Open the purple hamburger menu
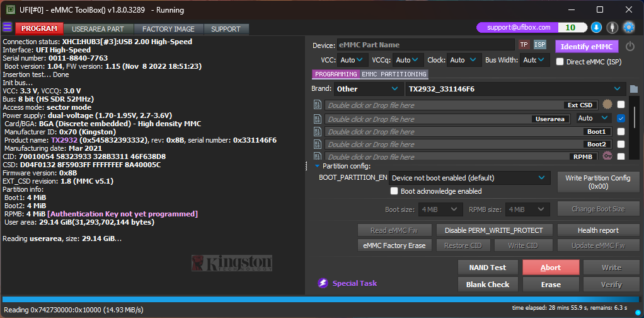Image resolution: width=644 pixels, height=318 pixels. click(x=8, y=28)
